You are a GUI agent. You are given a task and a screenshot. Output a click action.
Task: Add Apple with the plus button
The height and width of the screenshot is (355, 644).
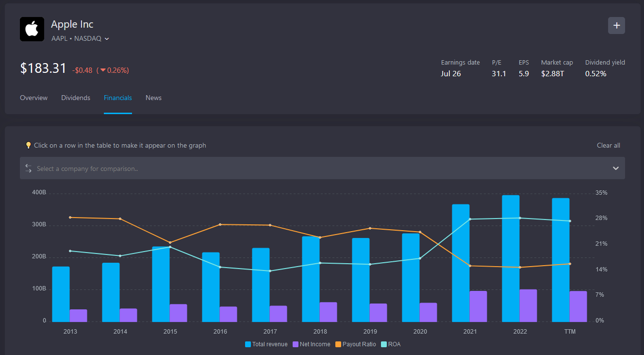[616, 25]
